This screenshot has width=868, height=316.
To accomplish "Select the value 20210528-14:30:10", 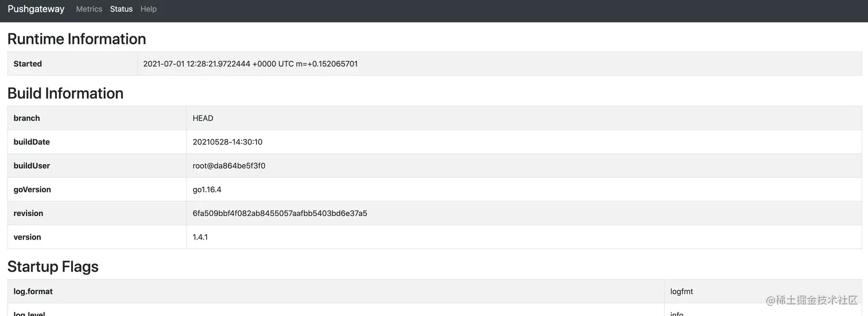I will 227,142.
